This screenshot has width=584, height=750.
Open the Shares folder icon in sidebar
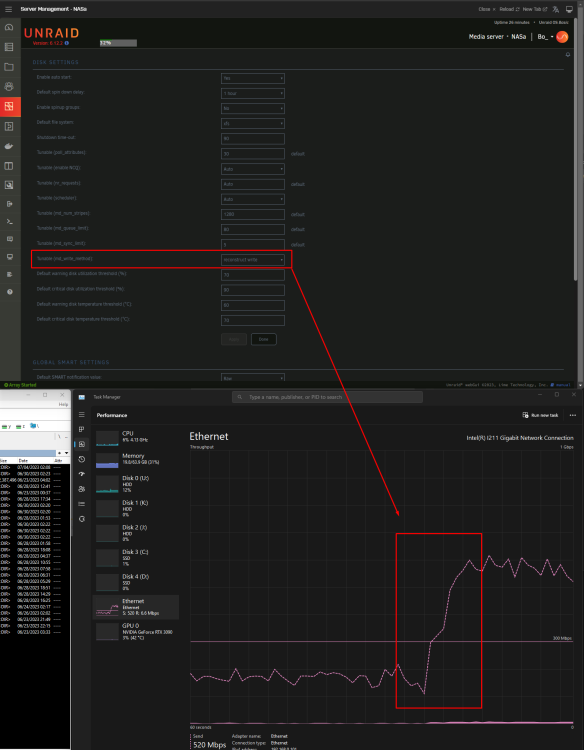[x=9, y=67]
